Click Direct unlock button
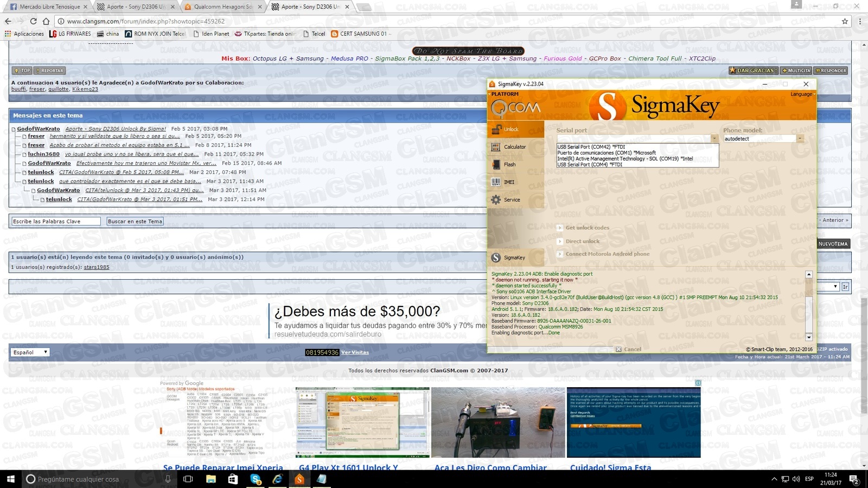The width and height of the screenshot is (868, 488). [578, 241]
